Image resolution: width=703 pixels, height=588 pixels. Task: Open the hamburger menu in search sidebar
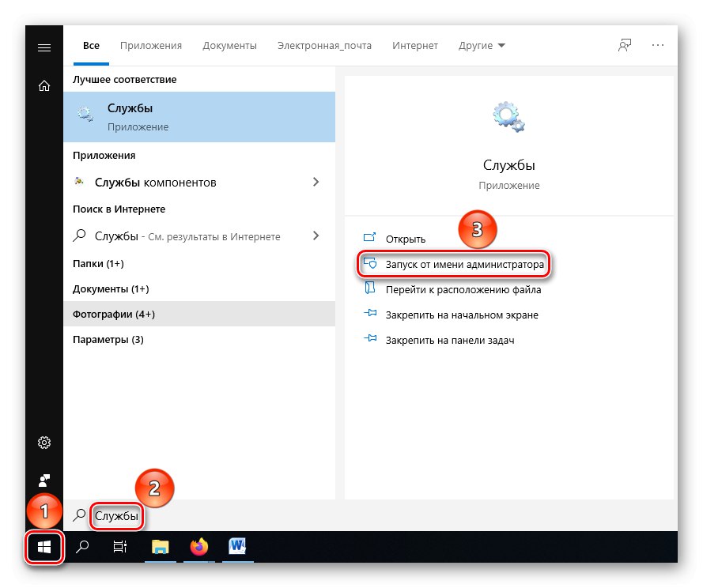click(x=44, y=47)
